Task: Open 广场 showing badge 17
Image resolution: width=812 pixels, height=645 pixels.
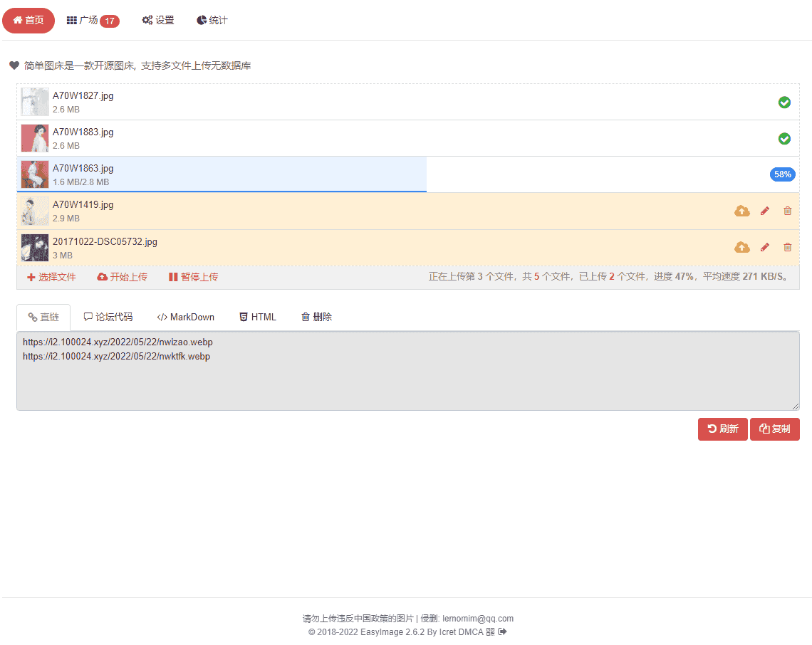Action: click(x=92, y=21)
